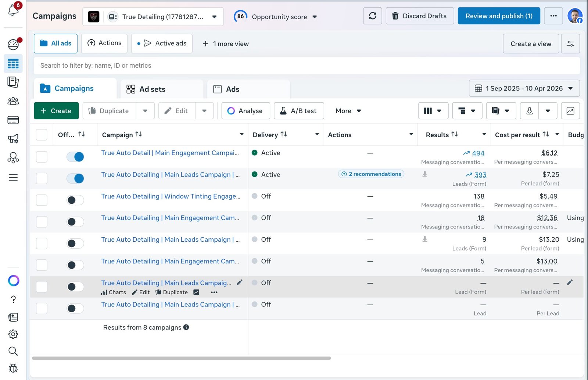Open the view filter settings sliders icon

[570, 44]
